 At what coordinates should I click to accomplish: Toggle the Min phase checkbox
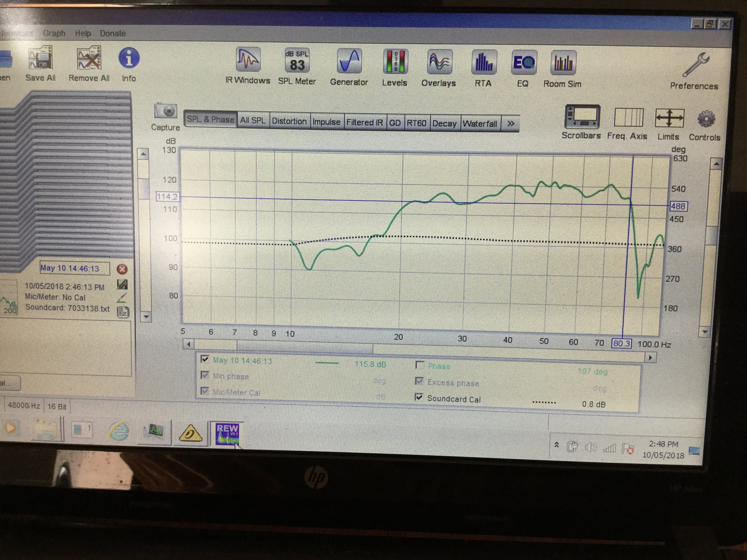coord(205,375)
